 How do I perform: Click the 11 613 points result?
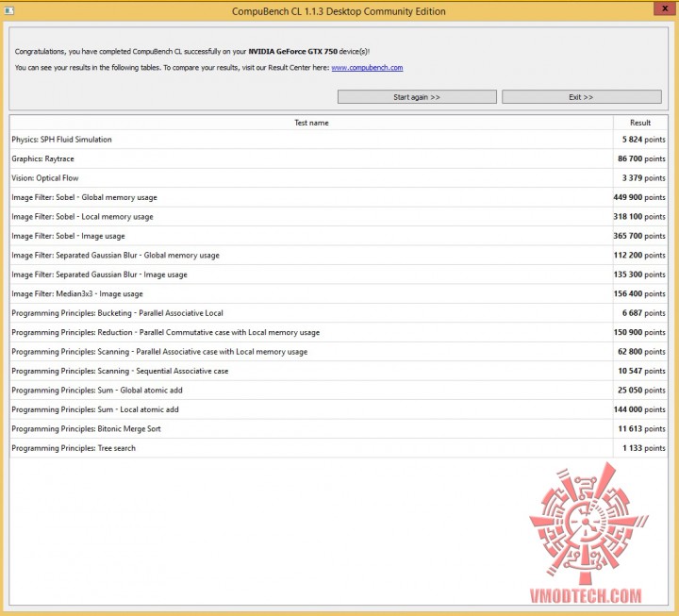pyautogui.click(x=641, y=429)
